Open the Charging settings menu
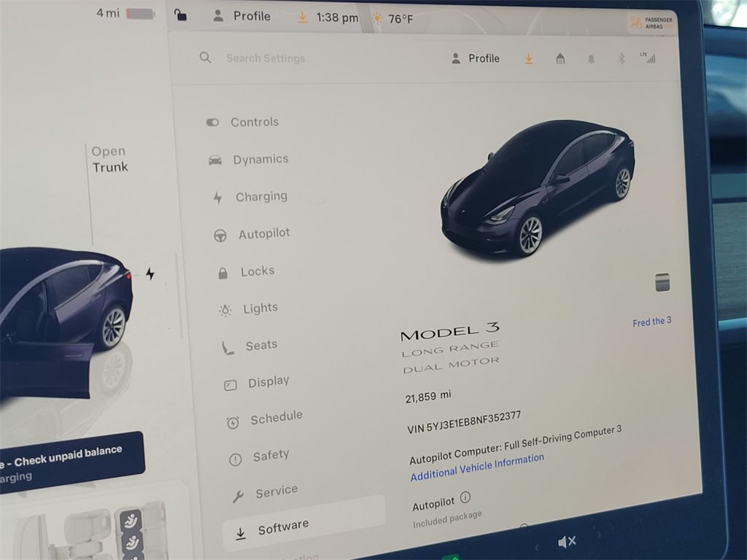 pyautogui.click(x=251, y=197)
